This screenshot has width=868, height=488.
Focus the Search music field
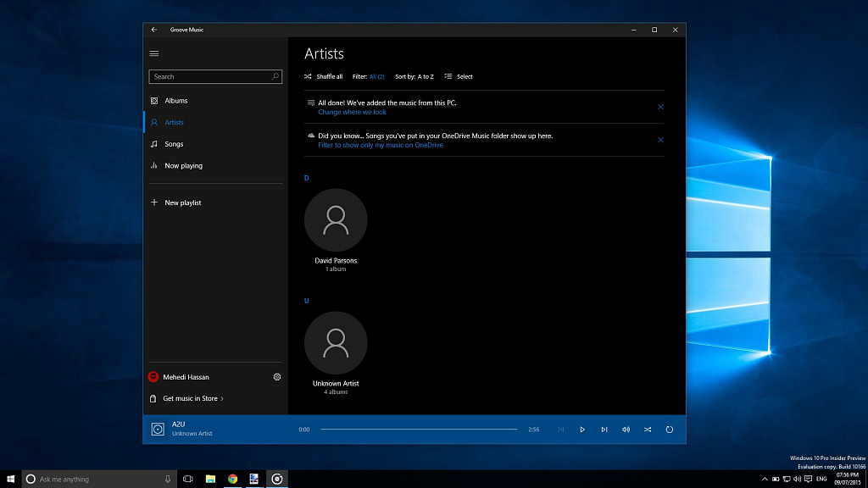(x=215, y=76)
